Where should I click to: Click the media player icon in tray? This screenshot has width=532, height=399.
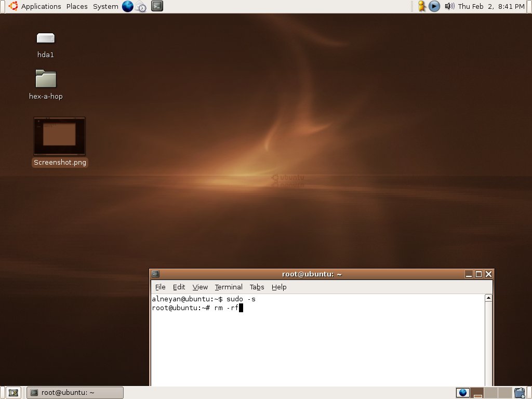(x=435, y=6)
